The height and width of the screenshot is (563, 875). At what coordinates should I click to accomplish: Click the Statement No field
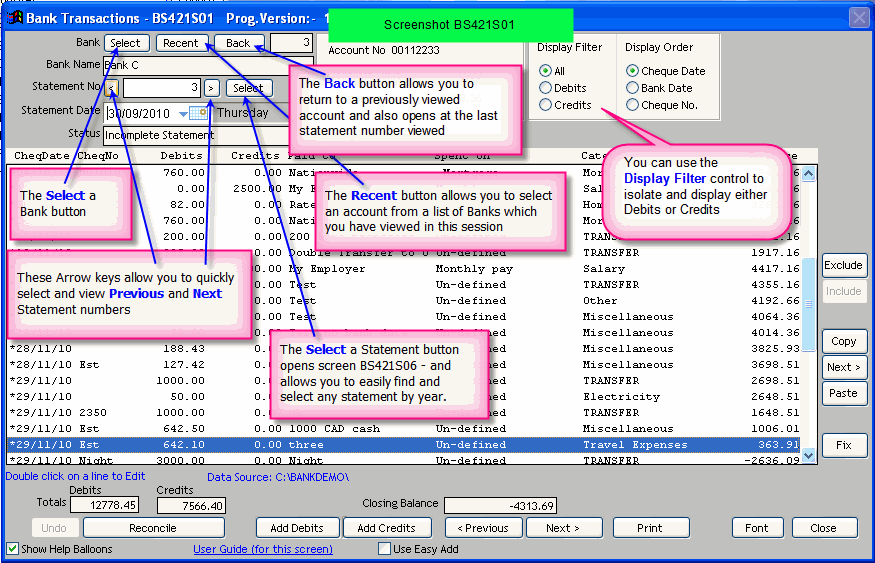[161, 88]
